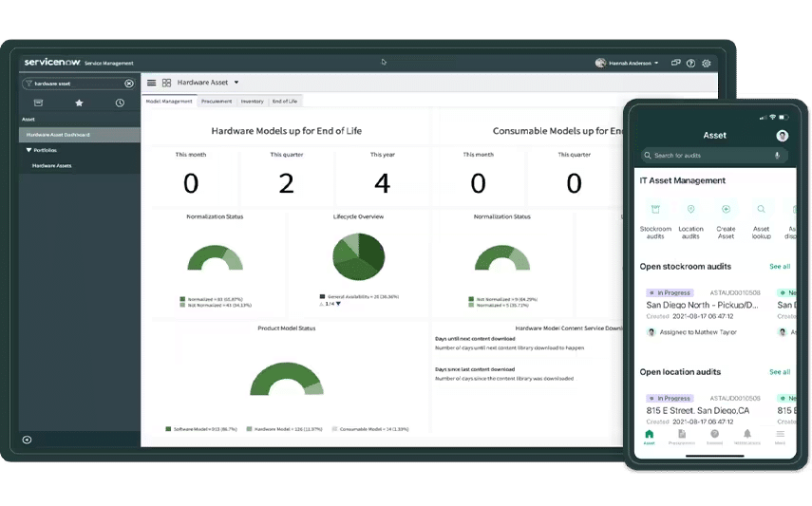The image size is (812, 506).
Task: Tap the Support tab in mobile bar
Action: point(714,437)
